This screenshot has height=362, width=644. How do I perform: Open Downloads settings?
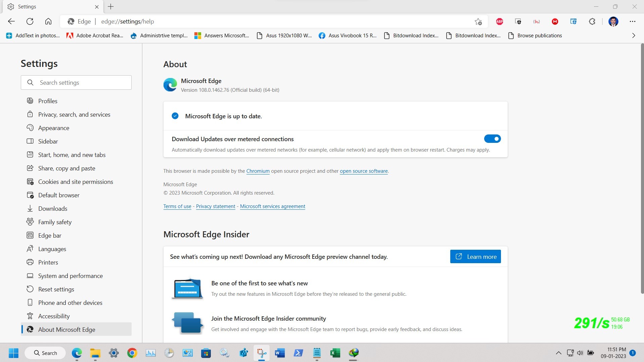coord(76,208)
